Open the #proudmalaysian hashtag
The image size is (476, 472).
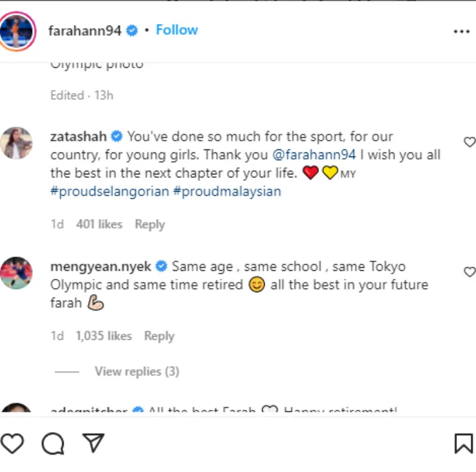click(x=227, y=192)
